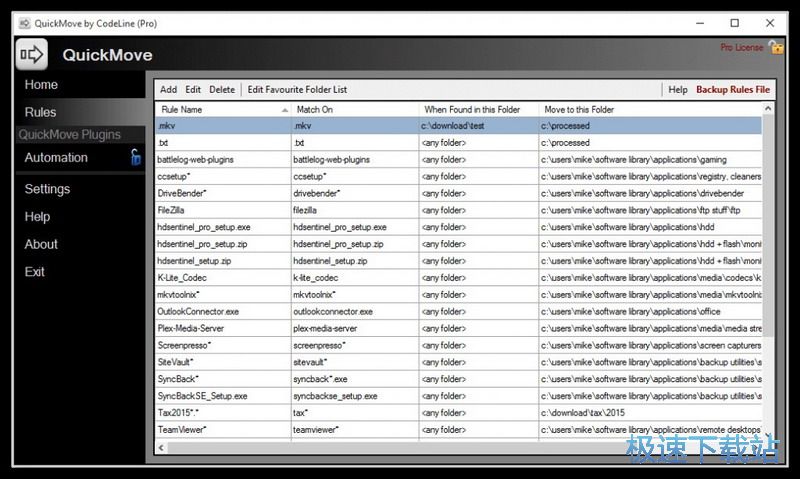Viewport: 800px width, 479px height.
Task: Click the Backup Rules File link
Action: pos(733,90)
